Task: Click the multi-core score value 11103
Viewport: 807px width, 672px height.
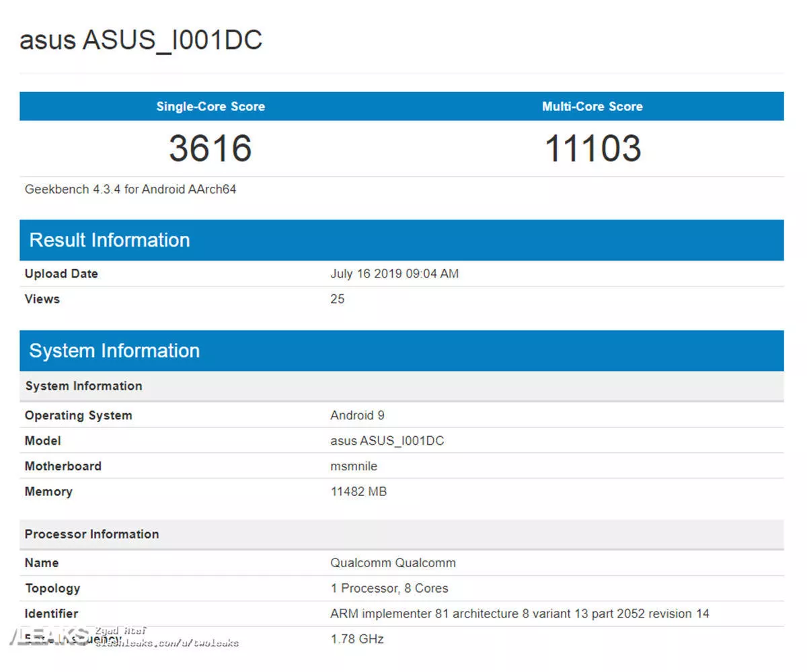Action: (592, 149)
